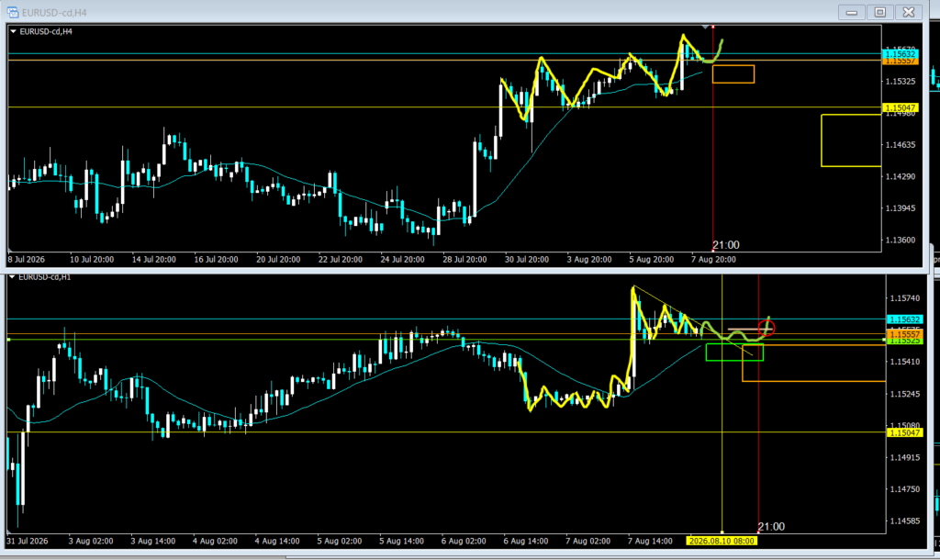
Task: Select the yellow 1.15047 price tag on H1 chart
Action: 904,432
